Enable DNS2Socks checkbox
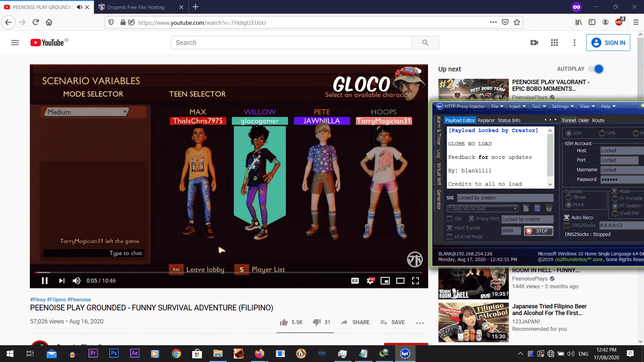The width and height of the screenshot is (644, 362). click(567, 225)
